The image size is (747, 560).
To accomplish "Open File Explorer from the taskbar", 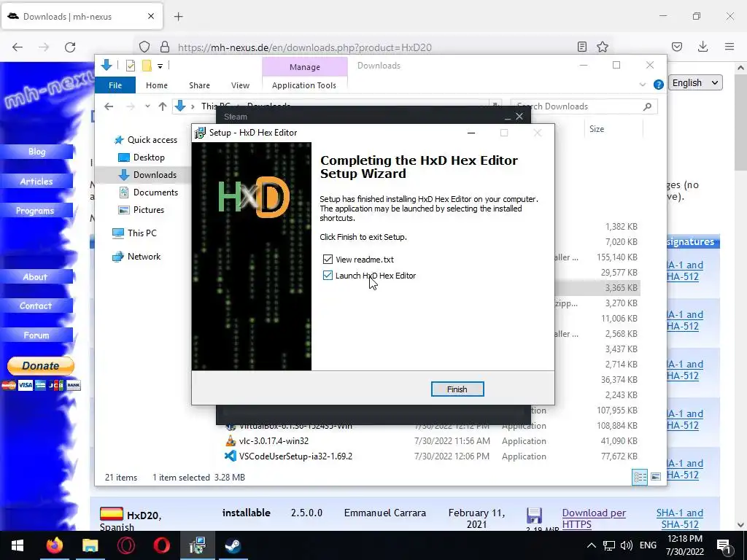I will 90,545.
